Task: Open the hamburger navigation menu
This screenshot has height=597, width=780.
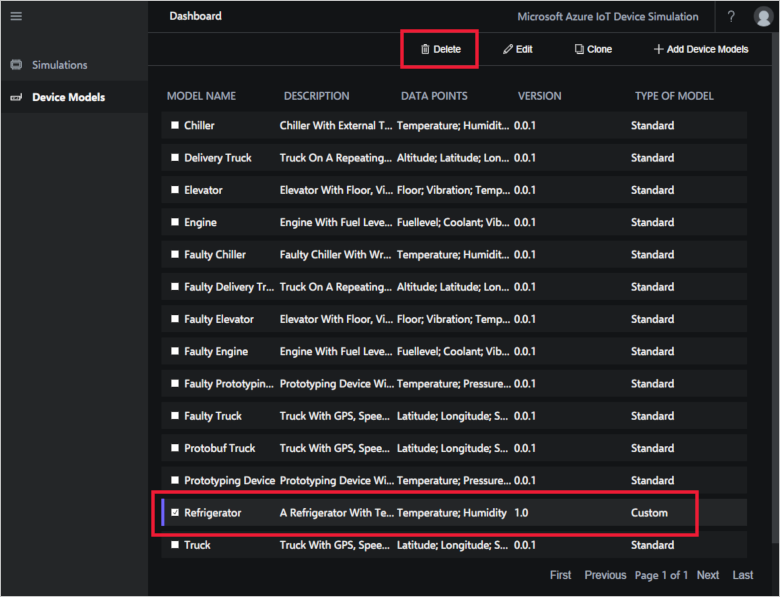Action: [16, 16]
